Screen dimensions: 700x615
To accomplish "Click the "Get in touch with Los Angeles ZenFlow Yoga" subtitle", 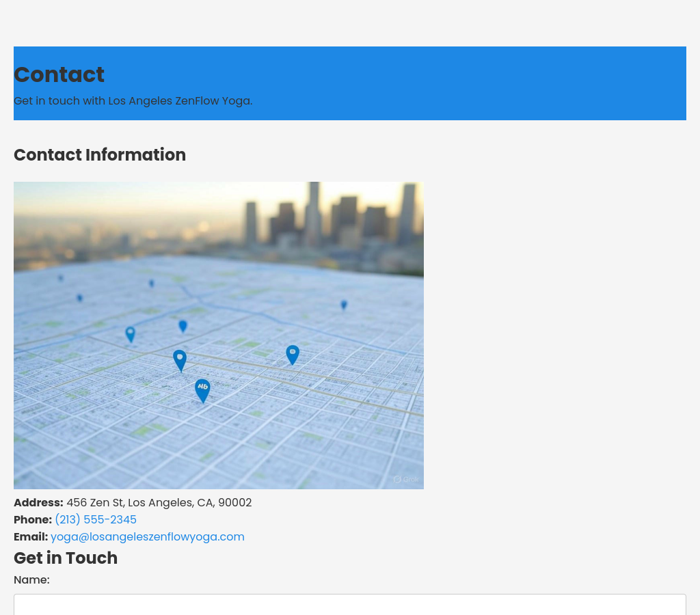I will click(x=133, y=100).
